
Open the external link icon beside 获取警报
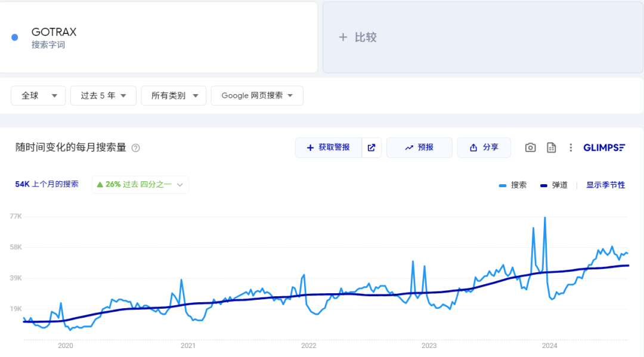(x=371, y=148)
